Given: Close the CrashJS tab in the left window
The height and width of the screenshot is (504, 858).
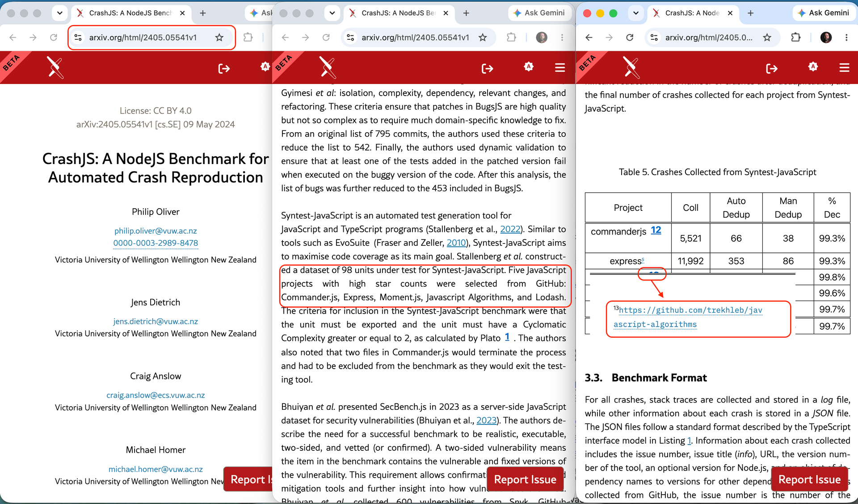Looking at the screenshot, I should pyautogui.click(x=182, y=13).
